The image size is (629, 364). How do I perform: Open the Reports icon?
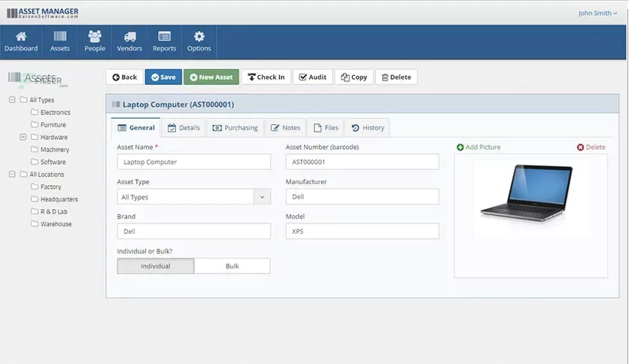(164, 37)
